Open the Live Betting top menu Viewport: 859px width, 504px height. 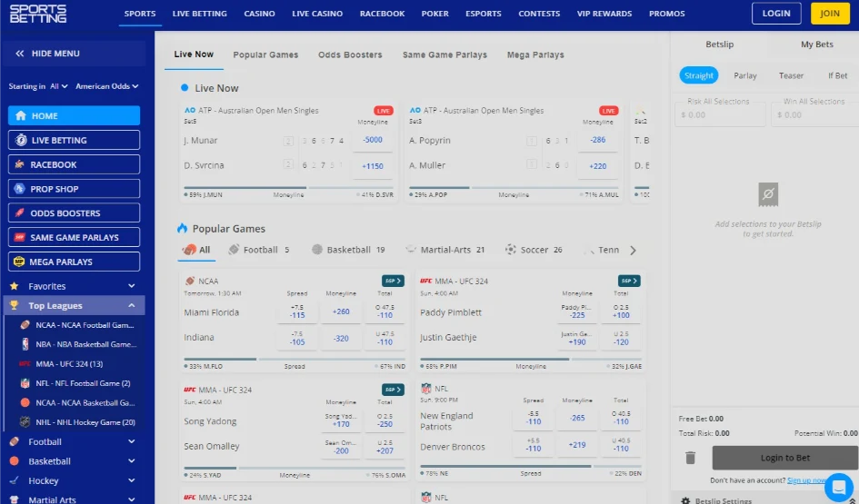(x=199, y=14)
